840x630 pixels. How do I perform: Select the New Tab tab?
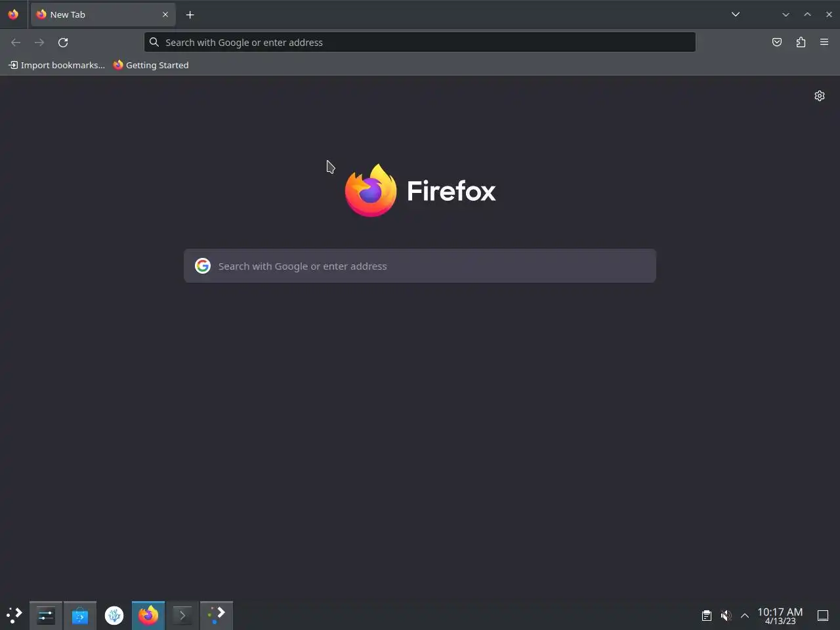click(x=103, y=14)
